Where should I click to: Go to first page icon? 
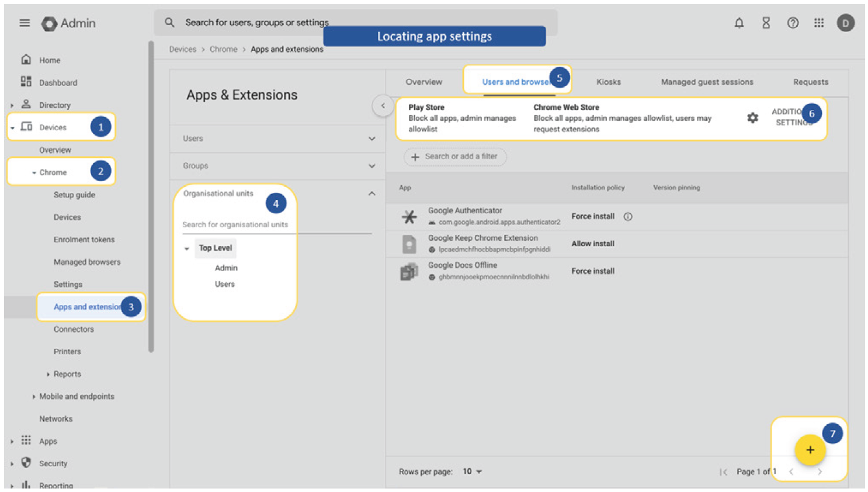coord(723,472)
